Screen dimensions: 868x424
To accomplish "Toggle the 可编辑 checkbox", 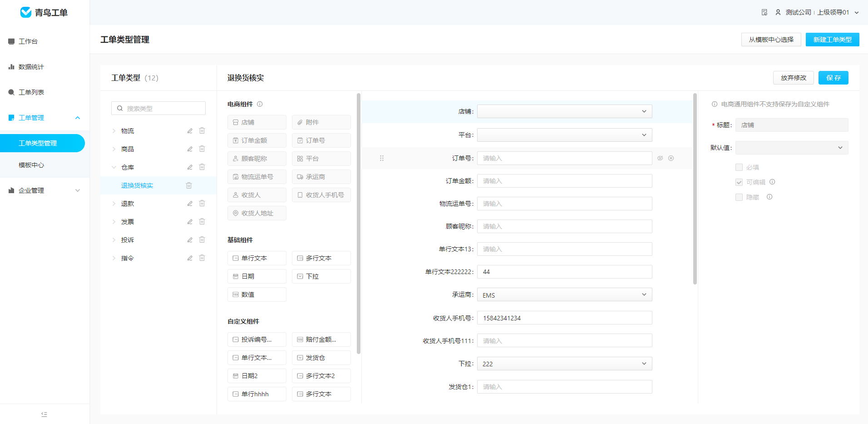I will click(x=739, y=182).
